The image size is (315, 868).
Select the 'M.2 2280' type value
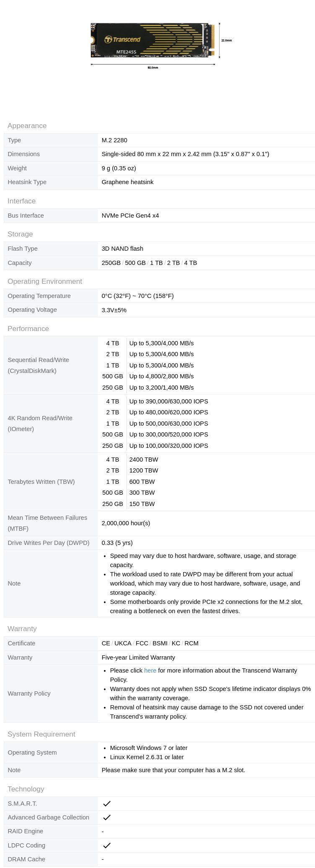pyautogui.click(x=114, y=140)
